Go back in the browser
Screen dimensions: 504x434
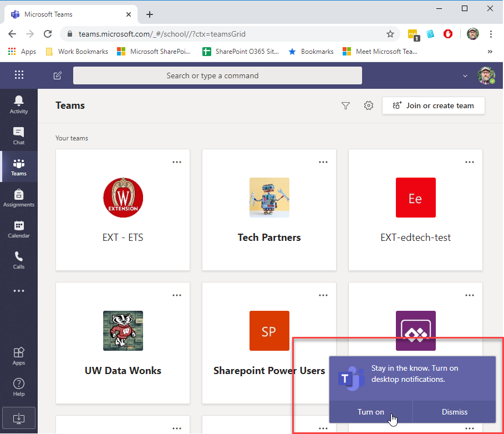12,34
